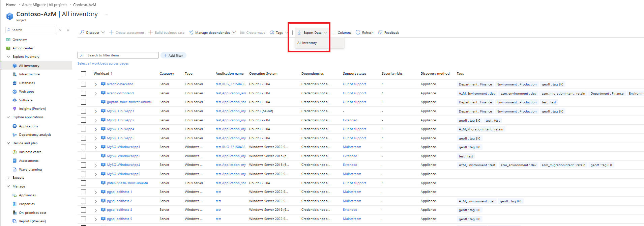Expand the airsonic-backend row

click(95, 84)
